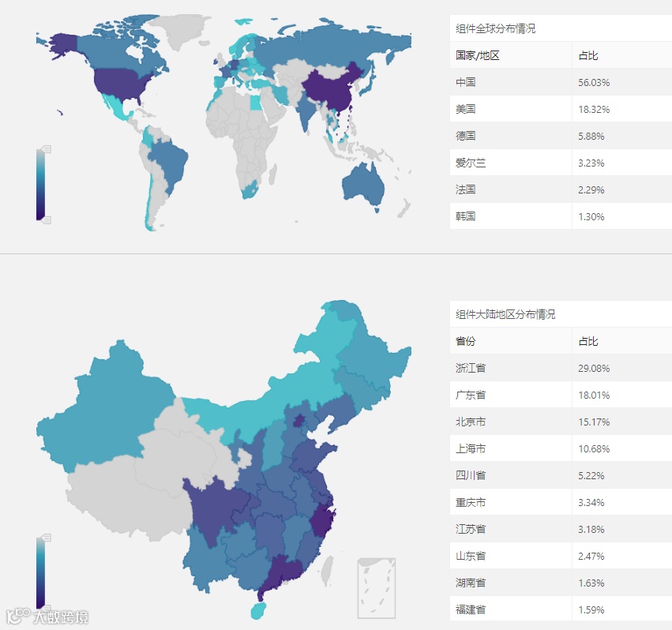Click Australia on the world map

point(363,185)
